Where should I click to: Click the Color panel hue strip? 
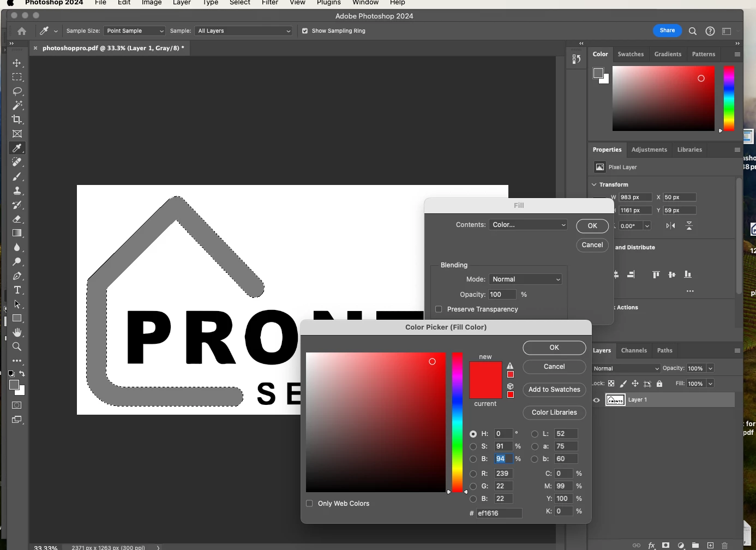[729, 99]
